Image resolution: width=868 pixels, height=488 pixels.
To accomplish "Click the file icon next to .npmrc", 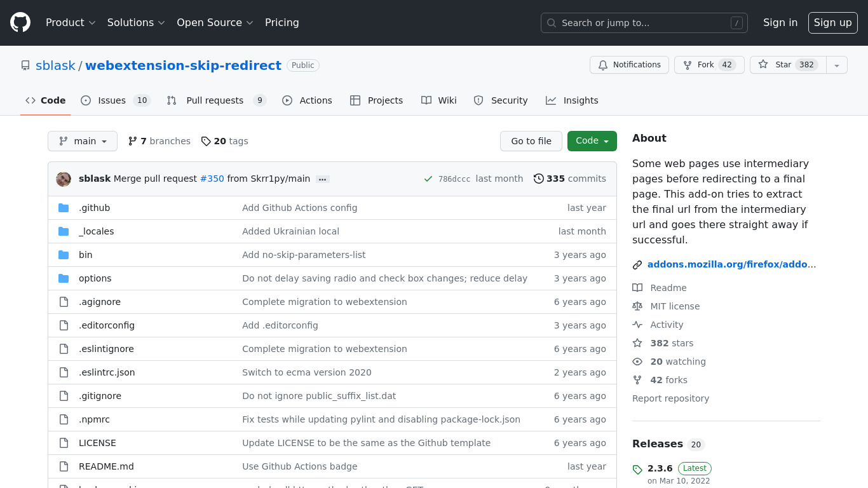I will [64, 419].
